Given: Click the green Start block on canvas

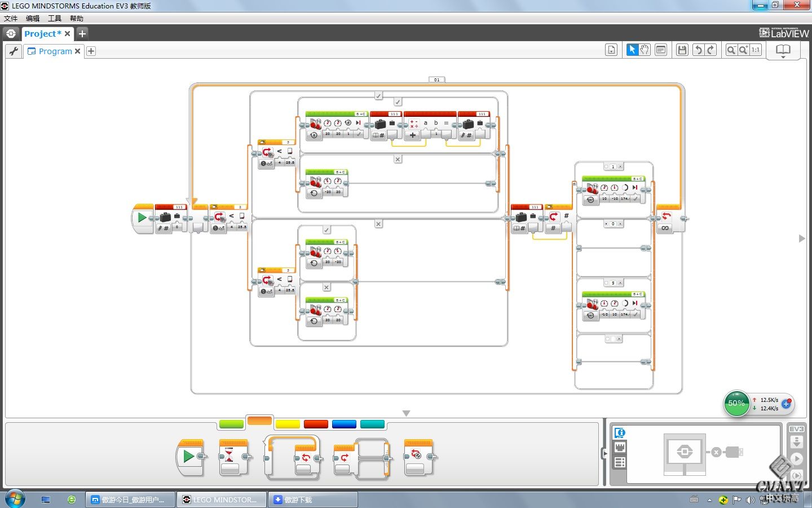Looking at the screenshot, I should tap(142, 218).
